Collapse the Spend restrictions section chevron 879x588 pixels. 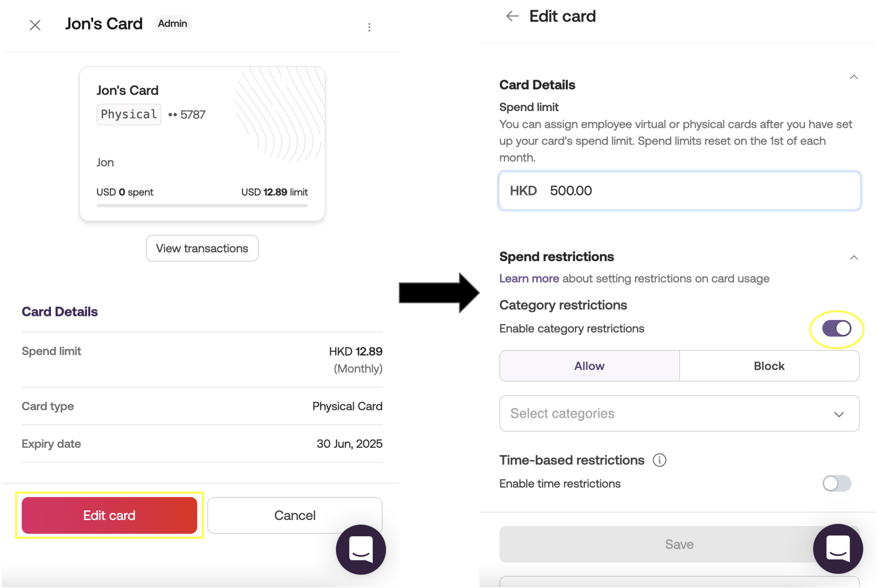point(854,258)
